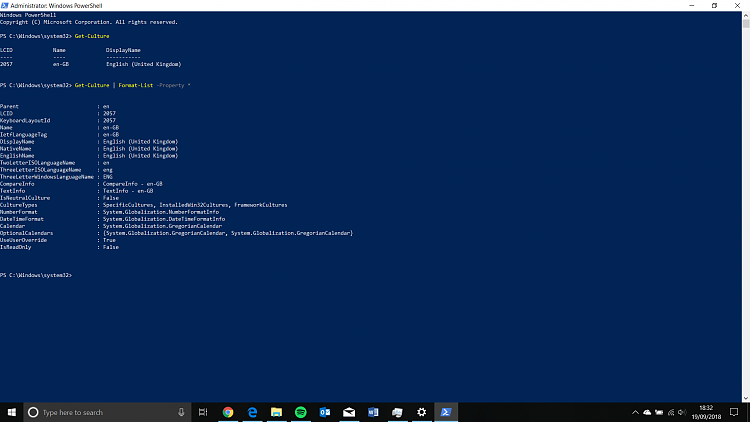Screen dimensions: 750x422
Task: Click the scrollbar up arrow
Action: pos(746,15)
